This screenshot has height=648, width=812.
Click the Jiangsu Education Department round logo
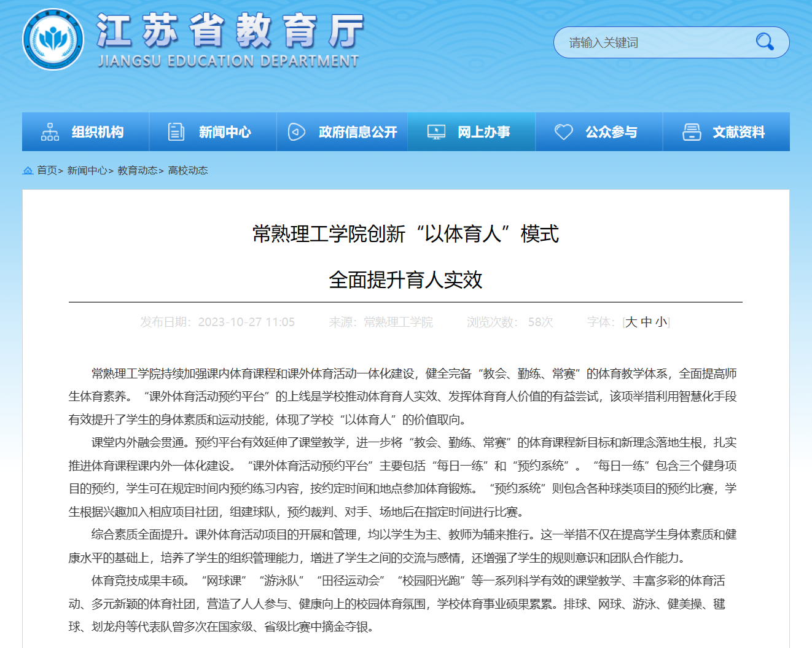[x=53, y=40]
